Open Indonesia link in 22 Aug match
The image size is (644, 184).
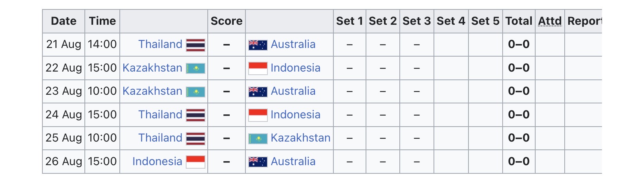point(295,68)
